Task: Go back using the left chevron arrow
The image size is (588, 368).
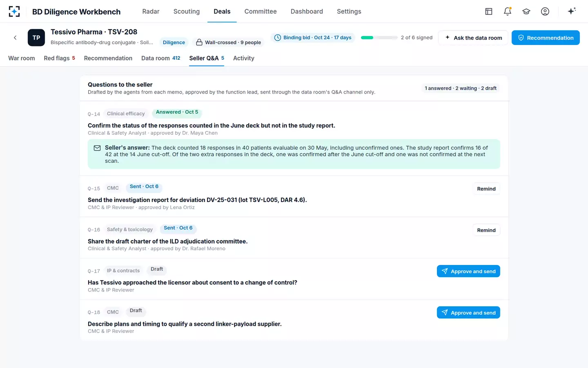Action: (15, 38)
